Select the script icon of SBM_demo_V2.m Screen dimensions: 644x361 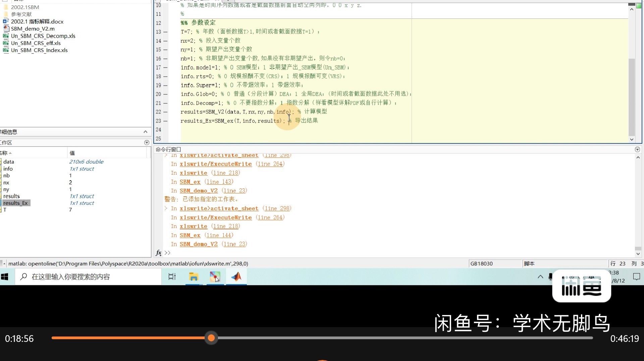click(x=6, y=29)
